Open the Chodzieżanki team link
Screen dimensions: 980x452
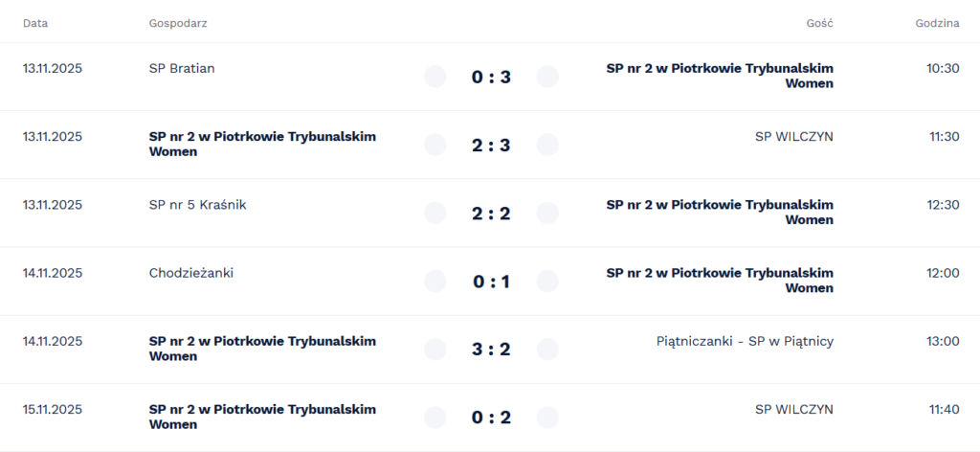tap(191, 273)
